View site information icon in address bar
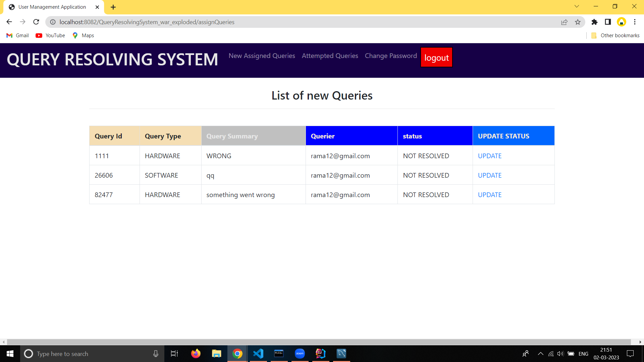Image resolution: width=644 pixels, height=362 pixels. click(x=53, y=22)
